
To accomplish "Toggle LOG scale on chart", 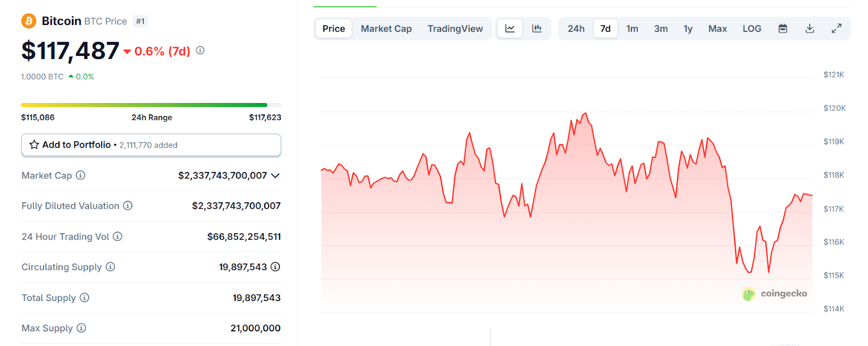I will (x=752, y=29).
